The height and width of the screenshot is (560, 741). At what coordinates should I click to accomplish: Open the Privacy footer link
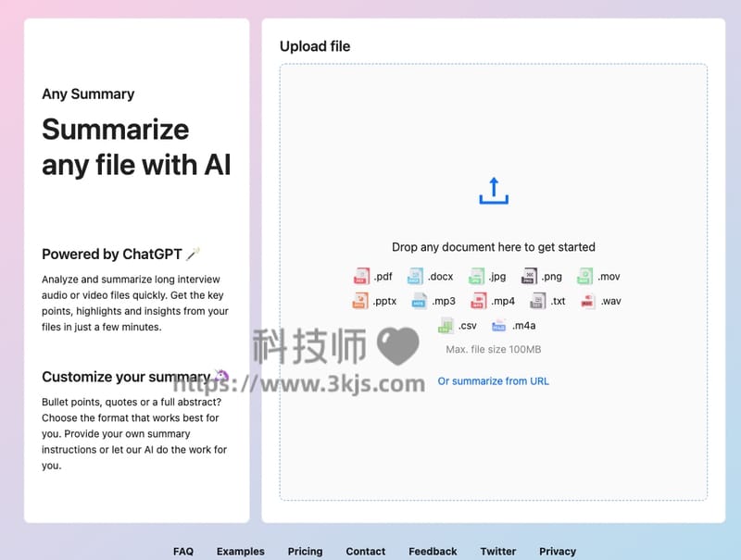pos(558,551)
